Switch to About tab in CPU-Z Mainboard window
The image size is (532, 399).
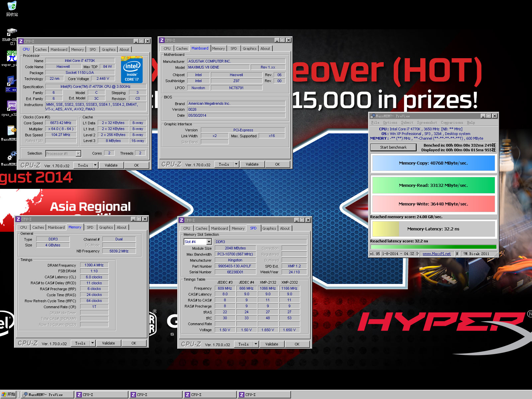(x=265, y=49)
